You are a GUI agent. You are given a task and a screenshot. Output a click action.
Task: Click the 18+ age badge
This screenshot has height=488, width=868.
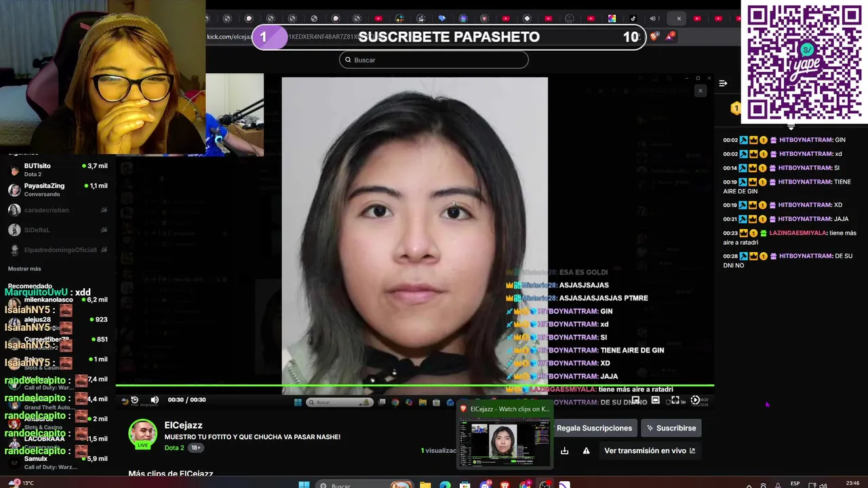click(x=195, y=448)
